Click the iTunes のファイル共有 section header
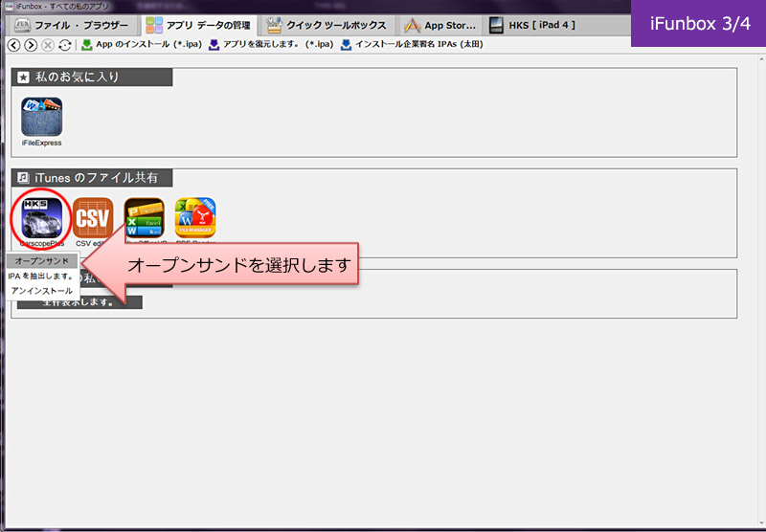 pyautogui.click(x=92, y=178)
